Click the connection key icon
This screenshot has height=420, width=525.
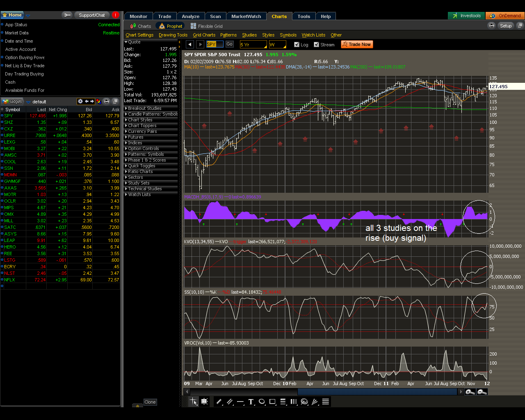pos(67,15)
